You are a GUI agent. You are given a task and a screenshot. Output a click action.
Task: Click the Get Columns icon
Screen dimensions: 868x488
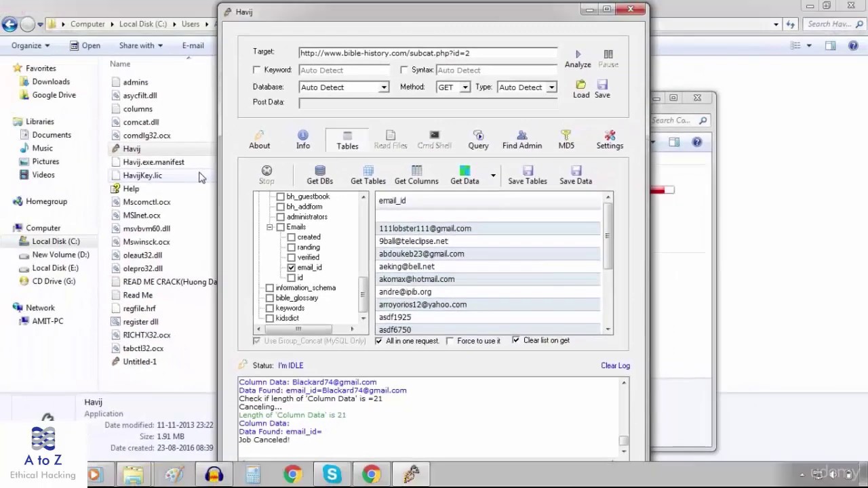click(416, 170)
